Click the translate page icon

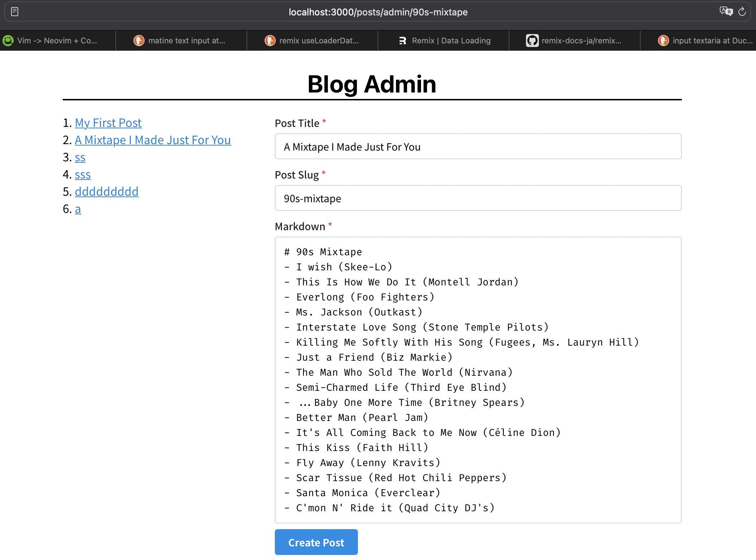click(726, 11)
